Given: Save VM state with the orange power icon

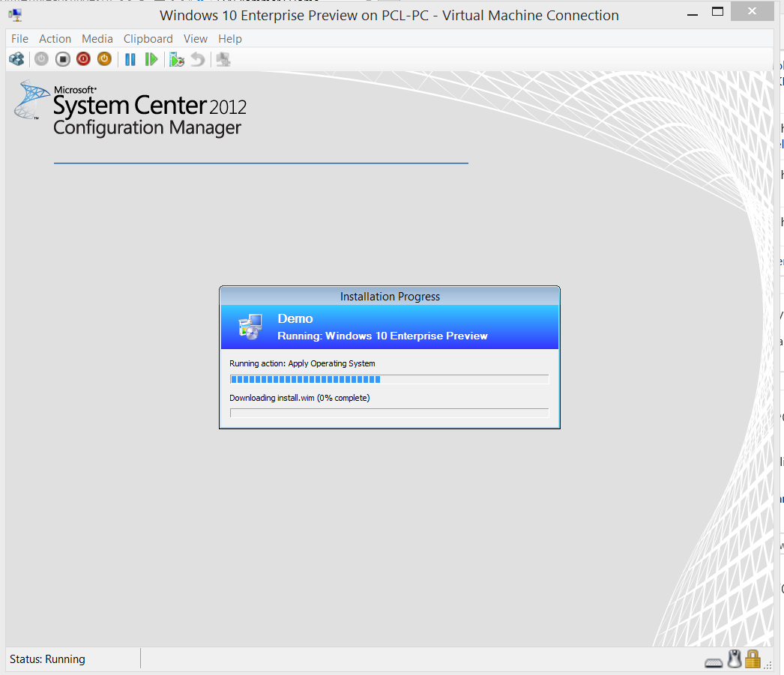Looking at the screenshot, I should point(104,59).
